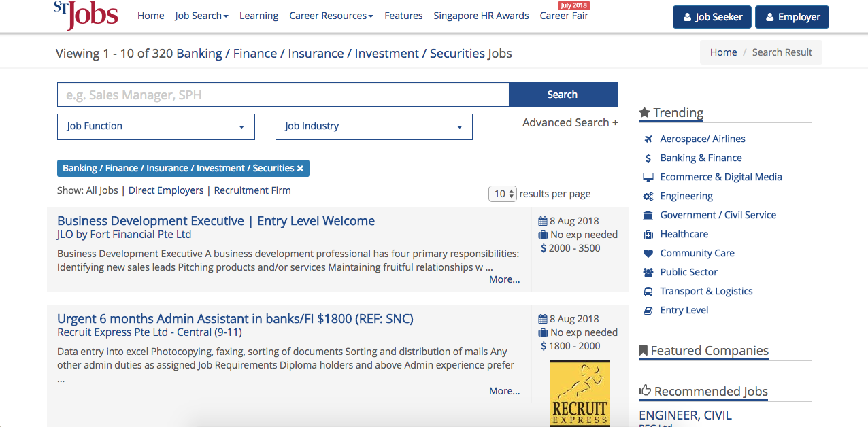The width and height of the screenshot is (868, 427).
Task: Expand the Advanced Search options
Action: tap(570, 122)
